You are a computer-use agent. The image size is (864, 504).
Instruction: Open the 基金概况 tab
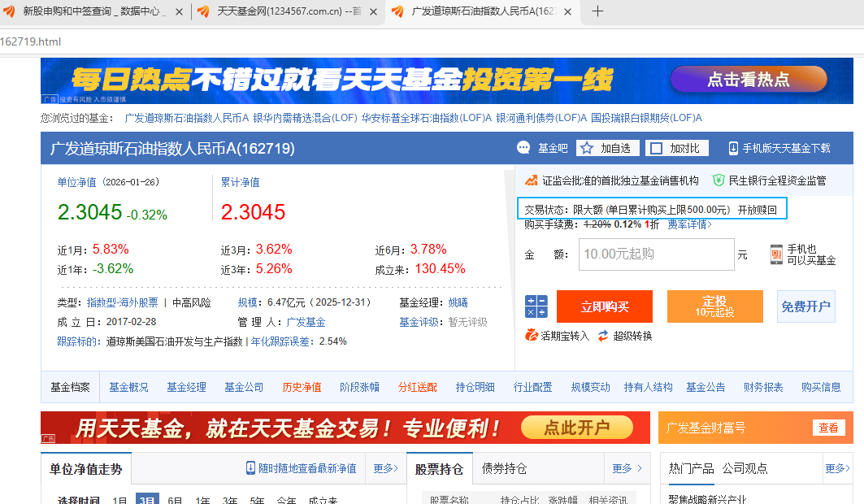[128, 387]
